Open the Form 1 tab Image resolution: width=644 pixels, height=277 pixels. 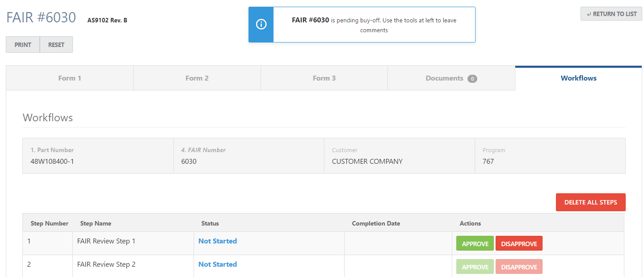click(x=70, y=78)
